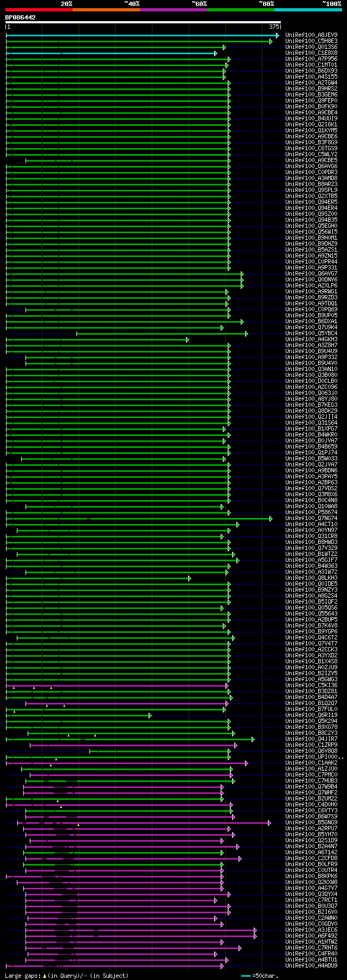Open hit UniRef100_Q013S6
This screenshot has height=980, width=347.
point(311,47)
